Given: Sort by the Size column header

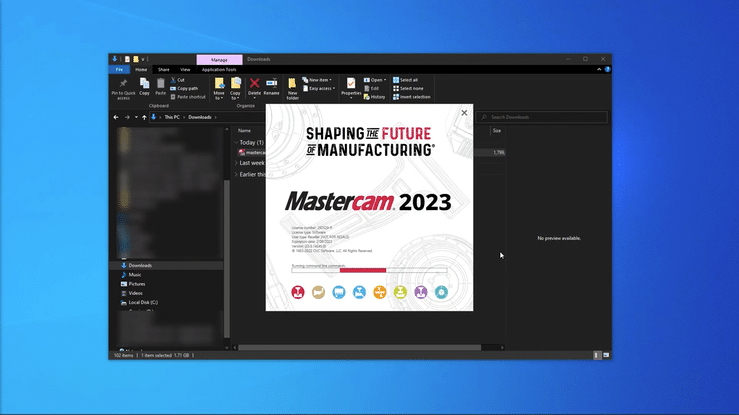Looking at the screenshot, I should tap(497, 130).
